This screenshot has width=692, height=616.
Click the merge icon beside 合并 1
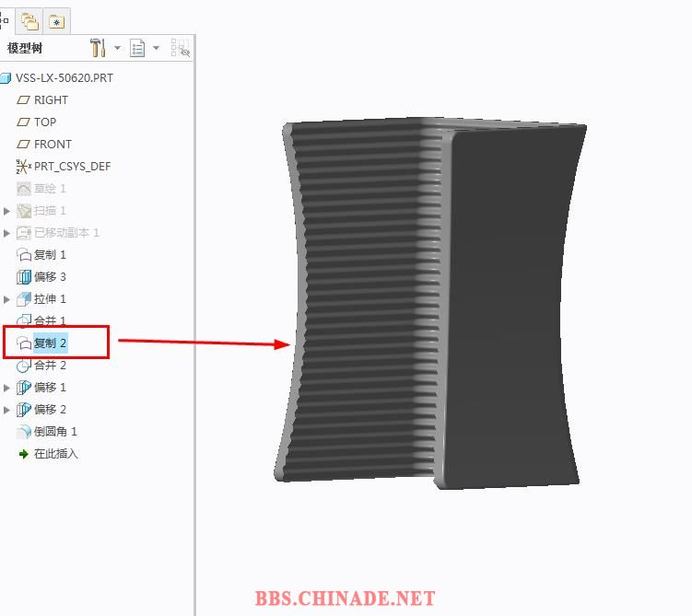23,320
